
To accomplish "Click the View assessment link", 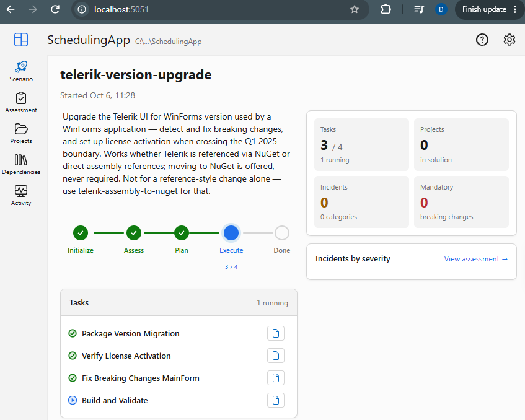I will point(476,259).
